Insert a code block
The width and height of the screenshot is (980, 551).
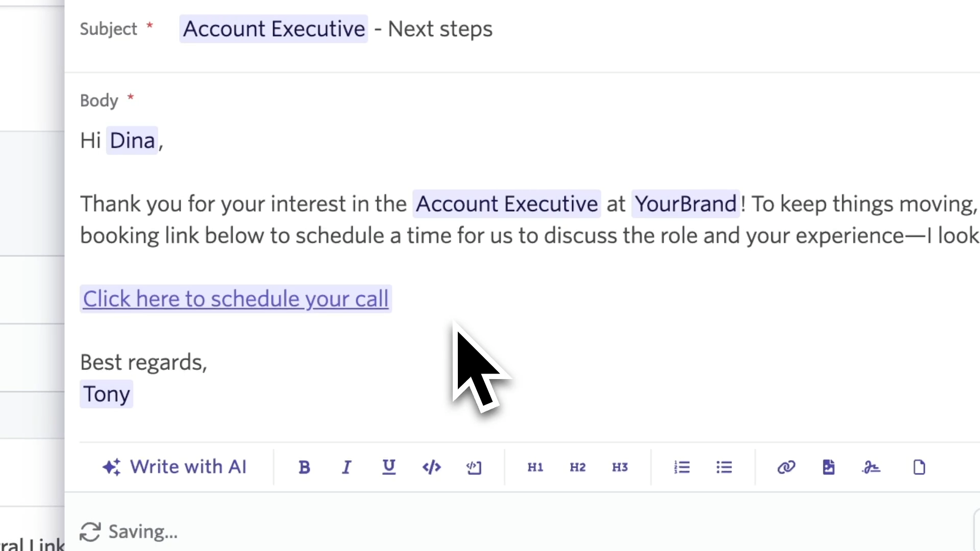pyautogui.click(x=474, y=467)
